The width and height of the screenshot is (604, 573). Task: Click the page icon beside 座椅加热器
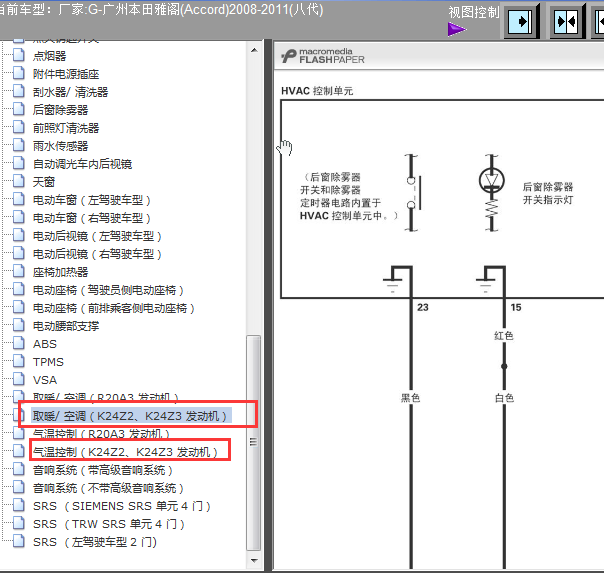(x=18, y=271)
